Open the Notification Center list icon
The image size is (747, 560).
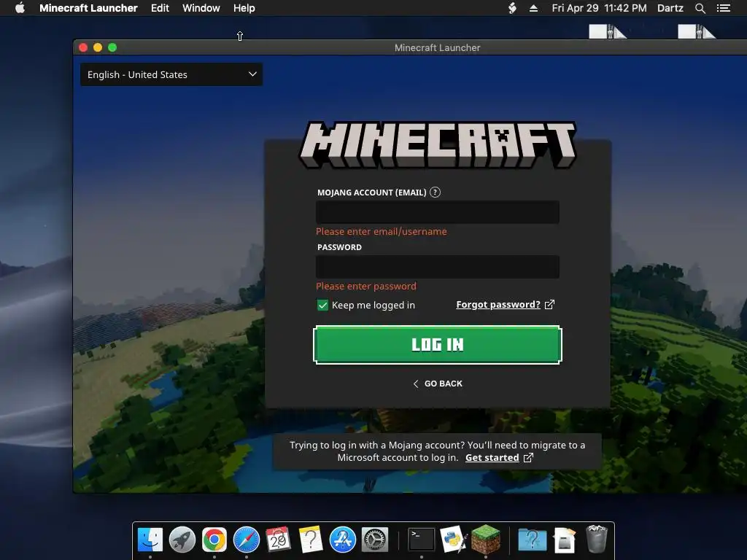[x=723, y=8]
